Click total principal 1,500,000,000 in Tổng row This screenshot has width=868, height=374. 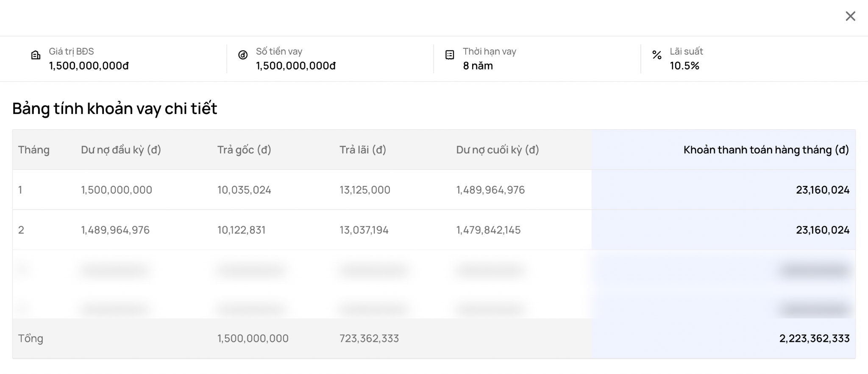tap(253, 338)
